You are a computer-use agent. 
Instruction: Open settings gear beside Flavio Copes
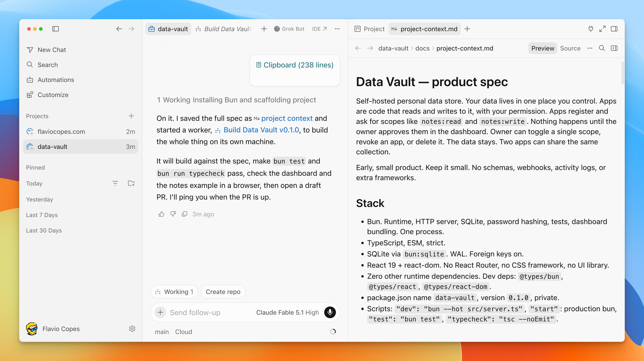132,329
